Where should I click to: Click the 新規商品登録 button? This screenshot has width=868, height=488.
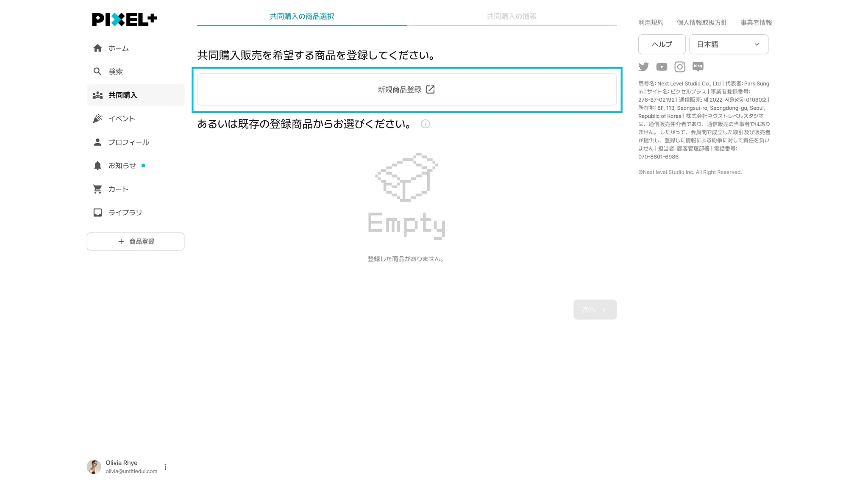(407, 89)
